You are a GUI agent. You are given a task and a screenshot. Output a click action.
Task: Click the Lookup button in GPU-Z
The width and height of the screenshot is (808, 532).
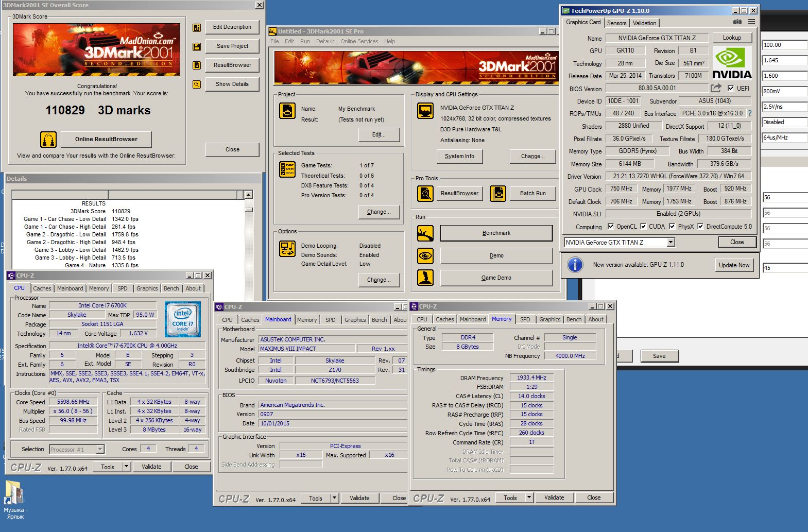coord(732,38)
